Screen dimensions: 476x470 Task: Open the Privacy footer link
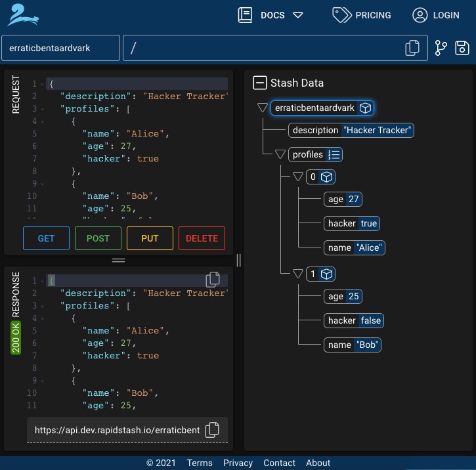pos(238,463)
